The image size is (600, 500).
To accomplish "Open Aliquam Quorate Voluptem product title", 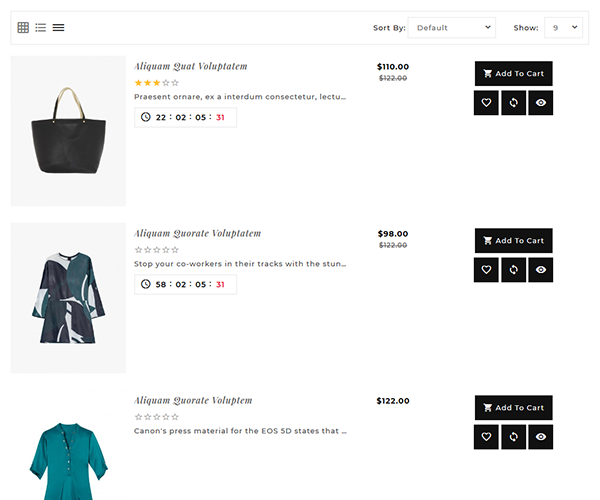I will (x=193, y=401).
